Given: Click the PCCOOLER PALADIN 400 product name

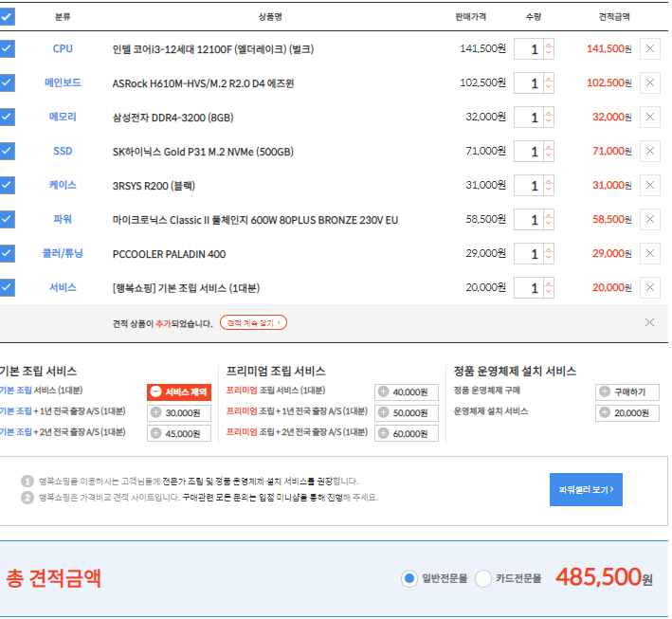Looking at the screenshot, I should (169, 254).
